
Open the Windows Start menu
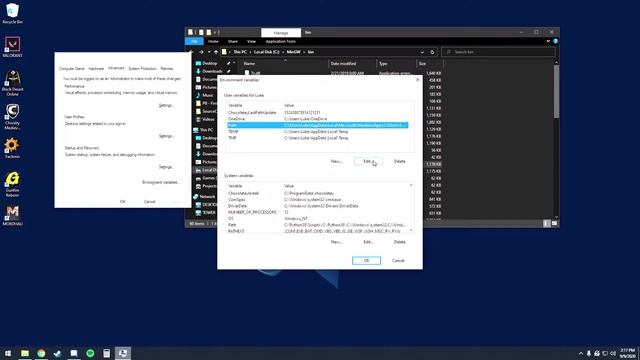click(8, 353)
